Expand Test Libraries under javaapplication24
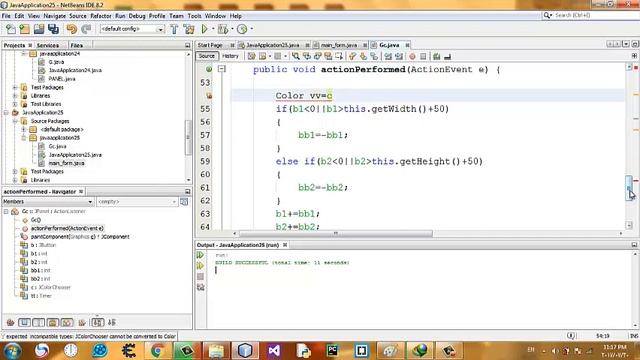640x360 pixels. pos(15,104)
